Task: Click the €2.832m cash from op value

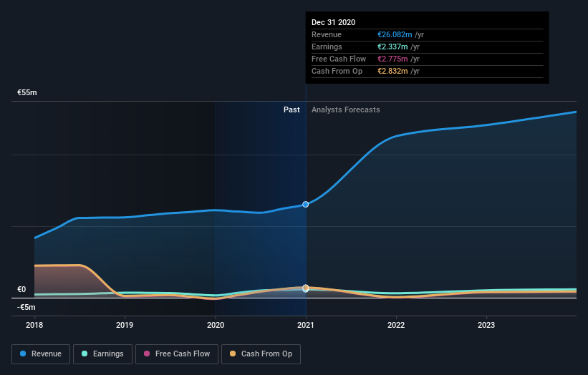Action: [x=392, y=71]
